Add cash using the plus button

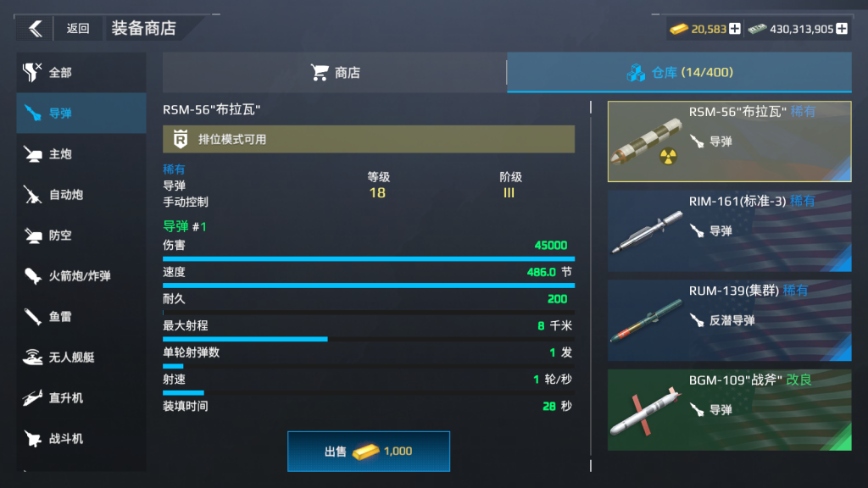(842, 29)
